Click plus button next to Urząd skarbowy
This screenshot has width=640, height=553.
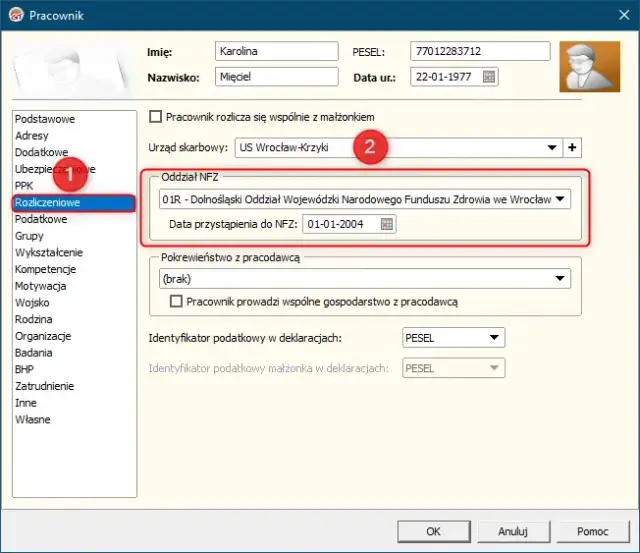click(x=573, y=148)
